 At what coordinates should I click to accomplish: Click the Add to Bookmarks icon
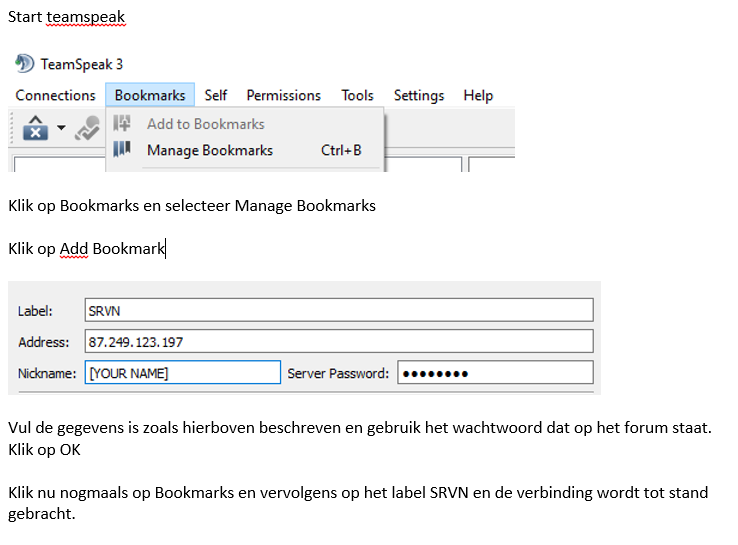(122, 123)
